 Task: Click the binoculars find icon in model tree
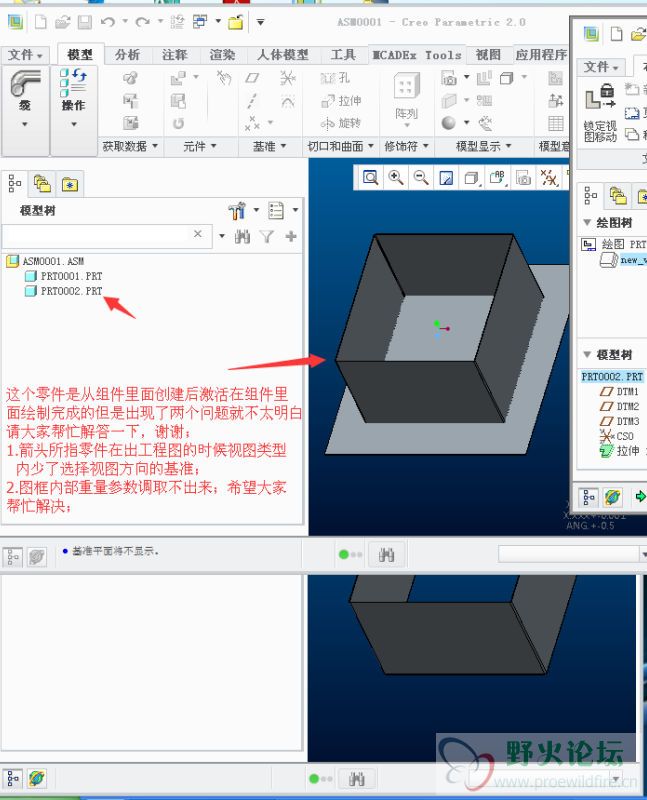coord(242,236)
